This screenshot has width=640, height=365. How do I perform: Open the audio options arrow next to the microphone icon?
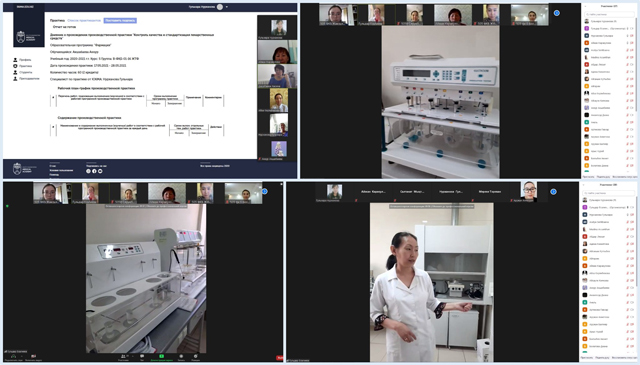[21, 356]
